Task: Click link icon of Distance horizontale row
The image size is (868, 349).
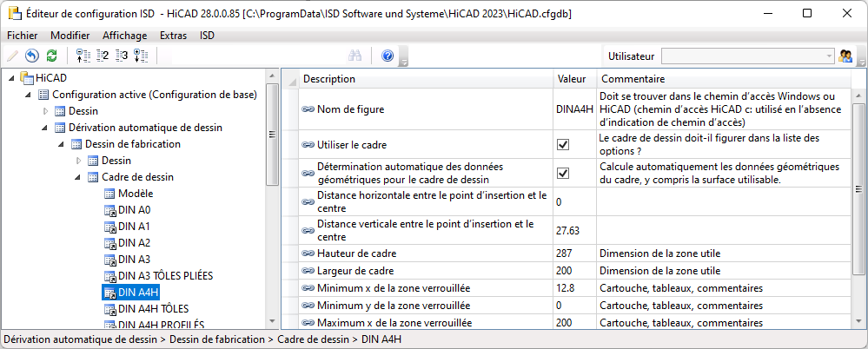Action: click(308, 202)
